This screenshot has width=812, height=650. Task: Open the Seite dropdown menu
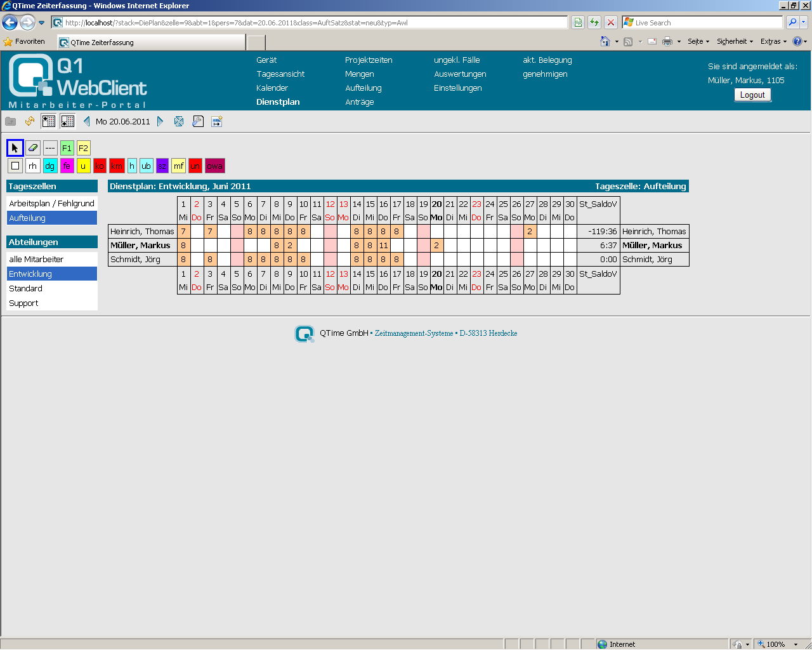[x=698, y=41]
